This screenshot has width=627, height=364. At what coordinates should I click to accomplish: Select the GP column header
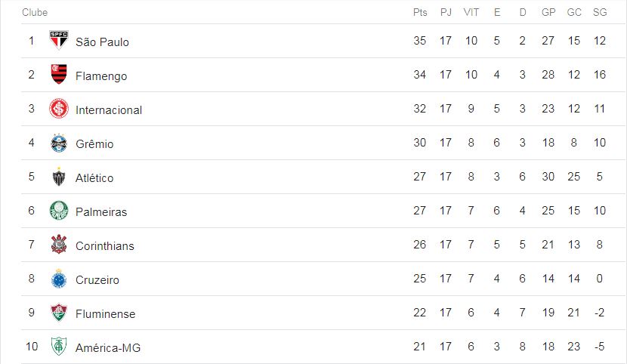coord(548,12)
